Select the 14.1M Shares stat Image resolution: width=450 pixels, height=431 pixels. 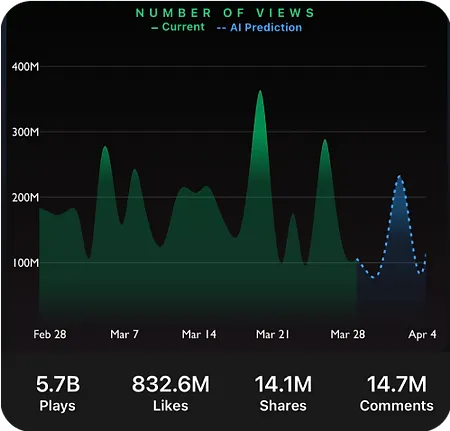click(283, 393)
